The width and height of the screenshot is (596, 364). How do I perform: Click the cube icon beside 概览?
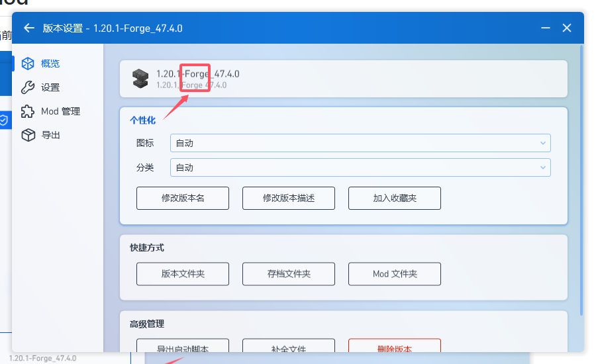click(28, 64)
